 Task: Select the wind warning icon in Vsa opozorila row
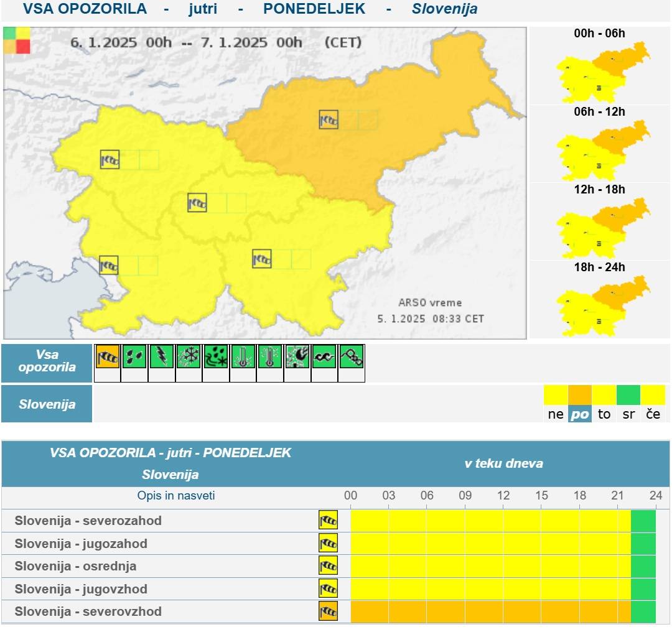[107, 356]
